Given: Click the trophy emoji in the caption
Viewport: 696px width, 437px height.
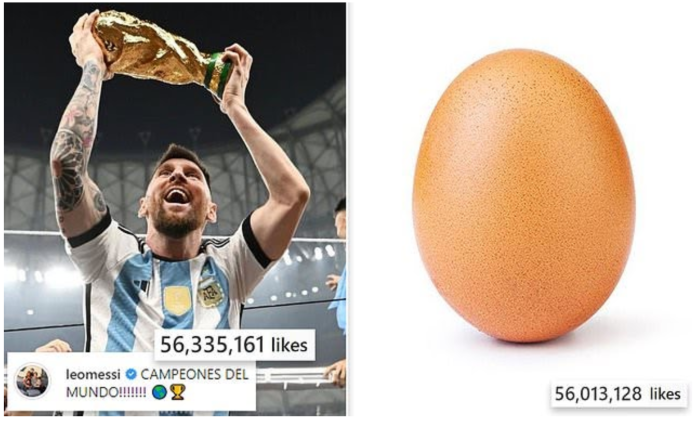Looking at the screenshot, I should 178,392.
